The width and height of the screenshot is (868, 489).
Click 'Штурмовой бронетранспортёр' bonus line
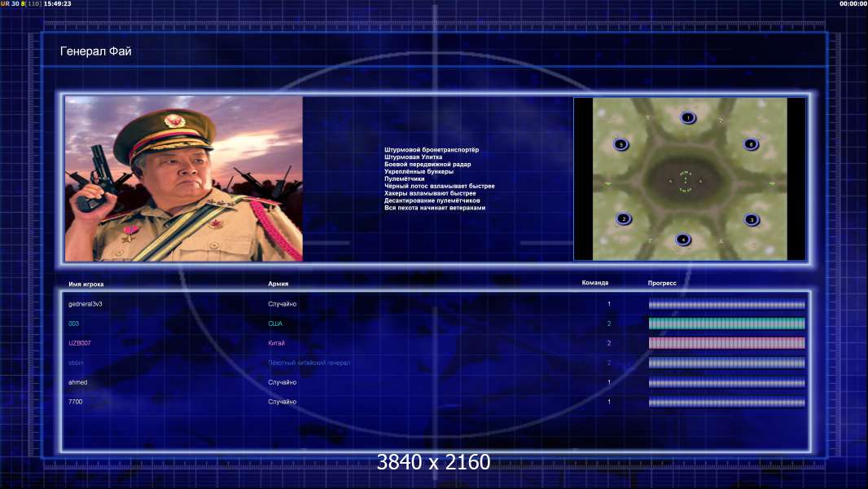[432, 149]
